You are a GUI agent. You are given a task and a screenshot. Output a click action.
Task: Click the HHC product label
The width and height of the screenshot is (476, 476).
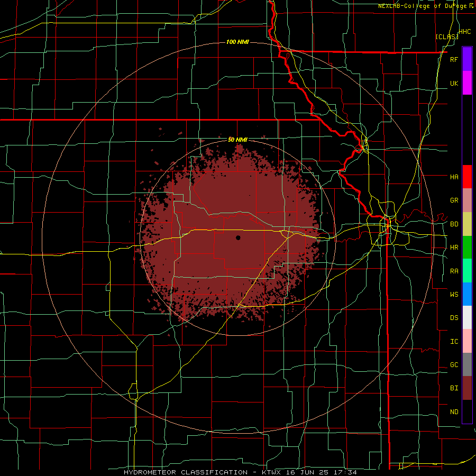[465, 32]
